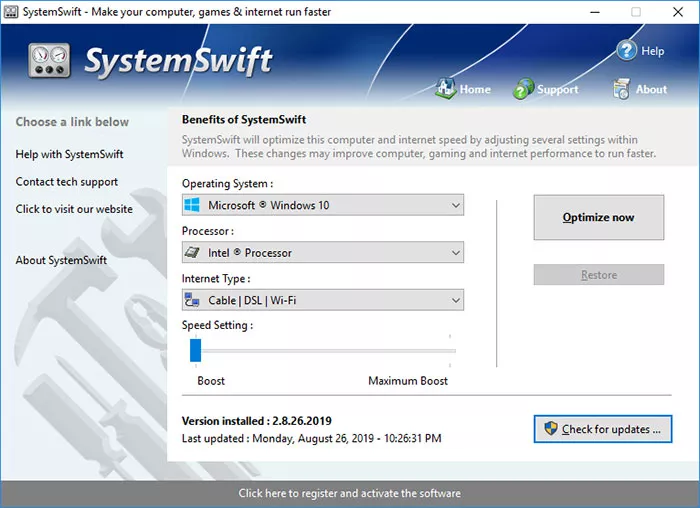Screen dimensions: 700x508
Task: Click the Benefits of SystemSwift heading
Action: pos(244,120)
